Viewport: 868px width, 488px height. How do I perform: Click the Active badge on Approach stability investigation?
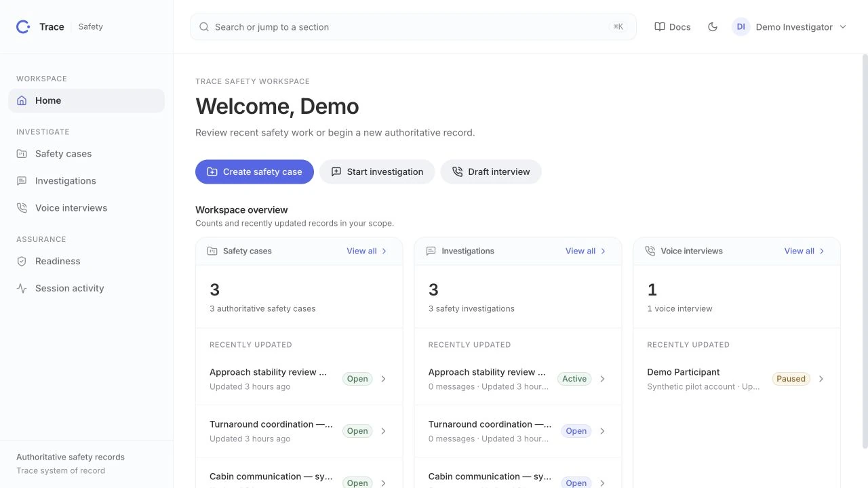coord(574,379)
